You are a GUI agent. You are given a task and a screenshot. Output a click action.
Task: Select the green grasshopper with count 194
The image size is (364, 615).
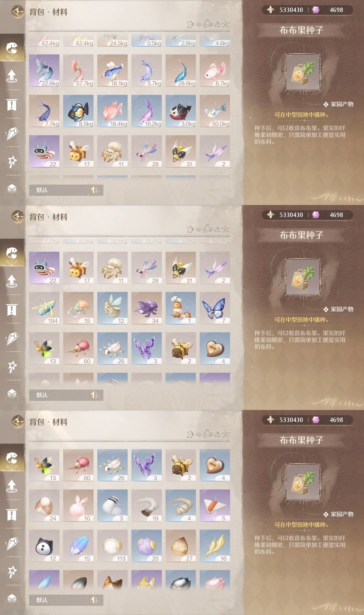[44, 308]
